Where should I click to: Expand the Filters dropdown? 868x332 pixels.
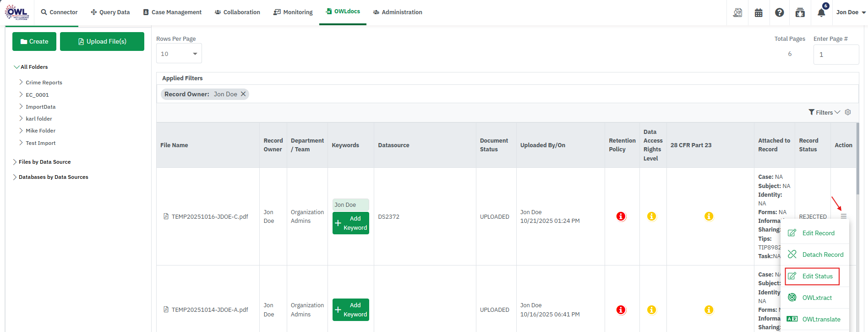pos(824,112)
